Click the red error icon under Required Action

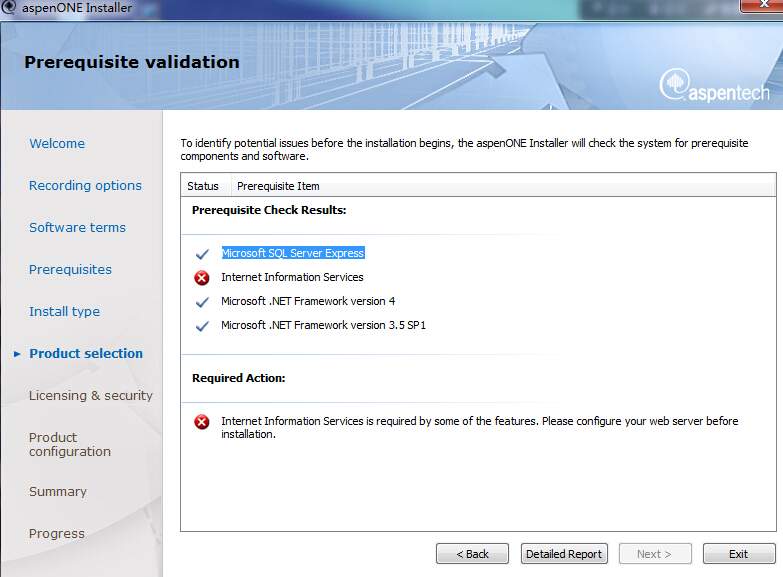point(202,423)
